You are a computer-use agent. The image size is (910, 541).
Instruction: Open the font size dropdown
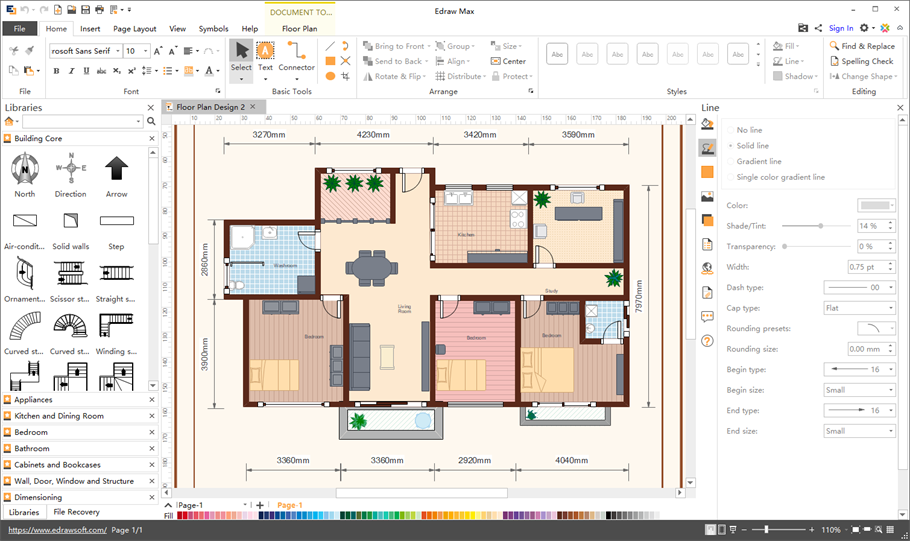click(x=146, y=51)
